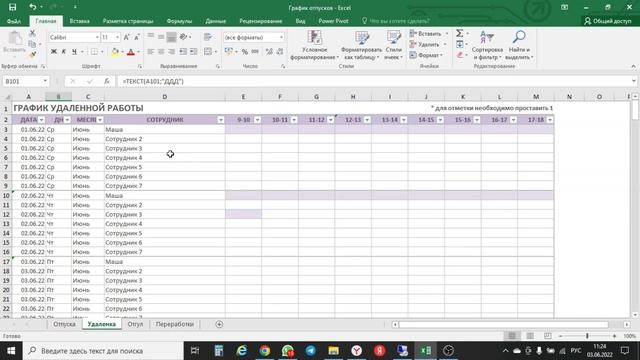
Task: Increase font size with large A icon
Action: 127,37
